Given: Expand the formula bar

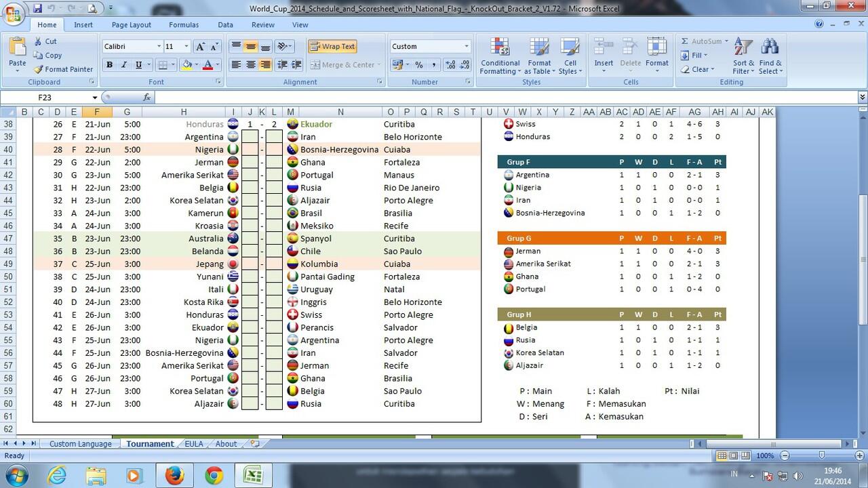Looking at the screenshot, I should [863, 98].
